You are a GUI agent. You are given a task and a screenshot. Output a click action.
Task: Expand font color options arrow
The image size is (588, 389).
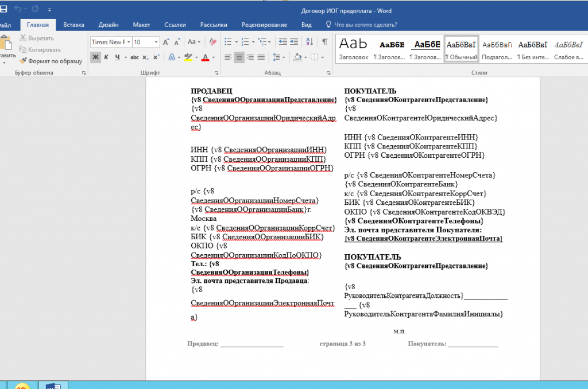[214, 57]
